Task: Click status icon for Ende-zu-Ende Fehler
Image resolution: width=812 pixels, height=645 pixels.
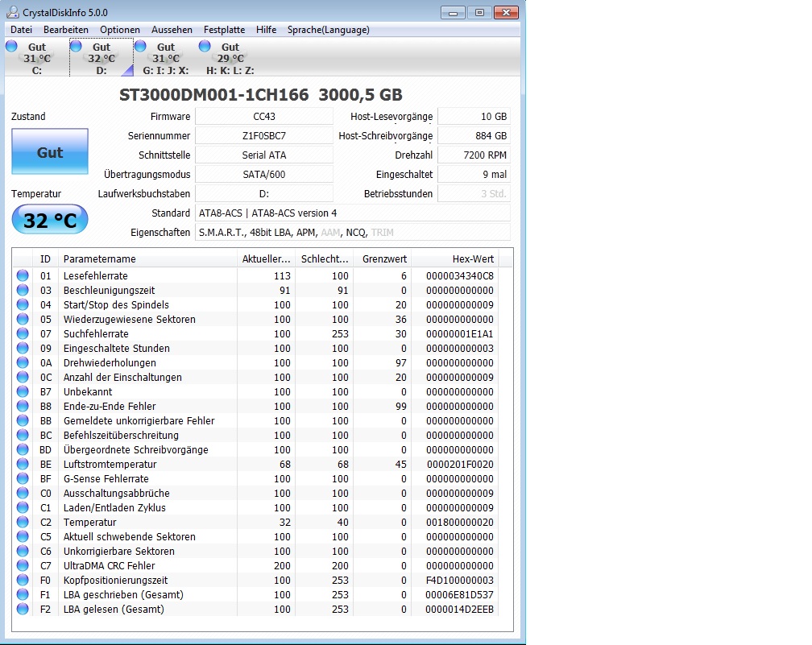Action: [x=23, y=406]
